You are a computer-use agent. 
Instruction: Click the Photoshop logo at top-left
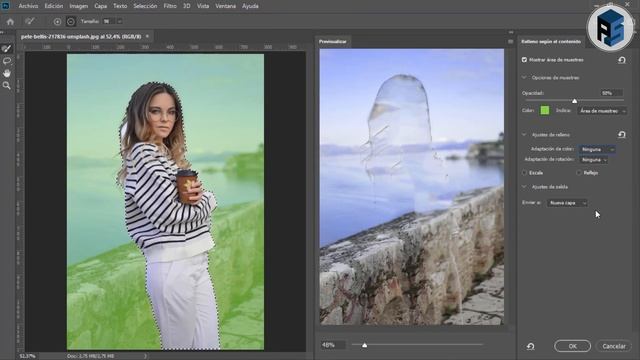[6, 6]
